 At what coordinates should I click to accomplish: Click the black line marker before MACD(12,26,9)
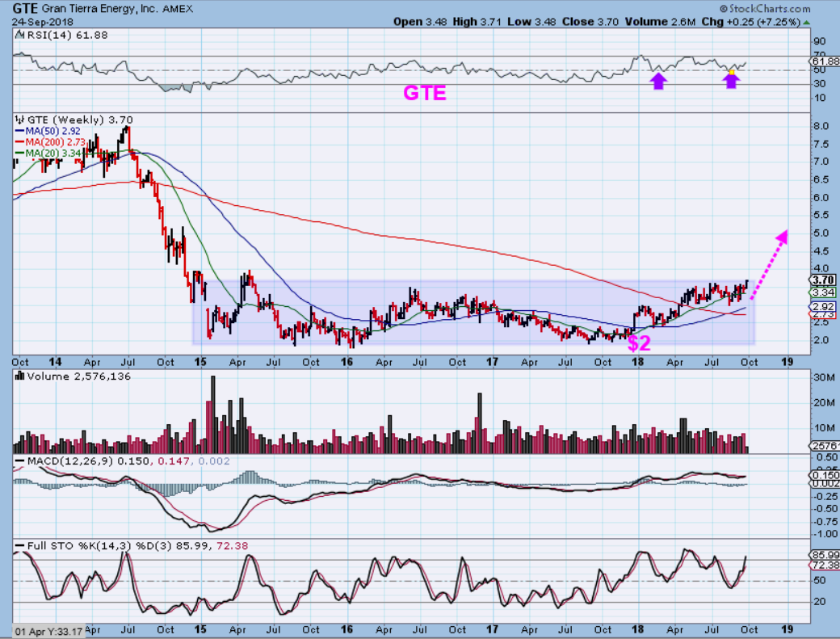click(x=20, y=461)
